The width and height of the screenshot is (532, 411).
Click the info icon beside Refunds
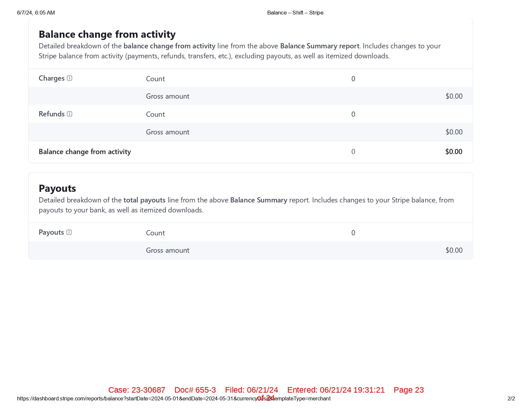click(x=70, y=114)
